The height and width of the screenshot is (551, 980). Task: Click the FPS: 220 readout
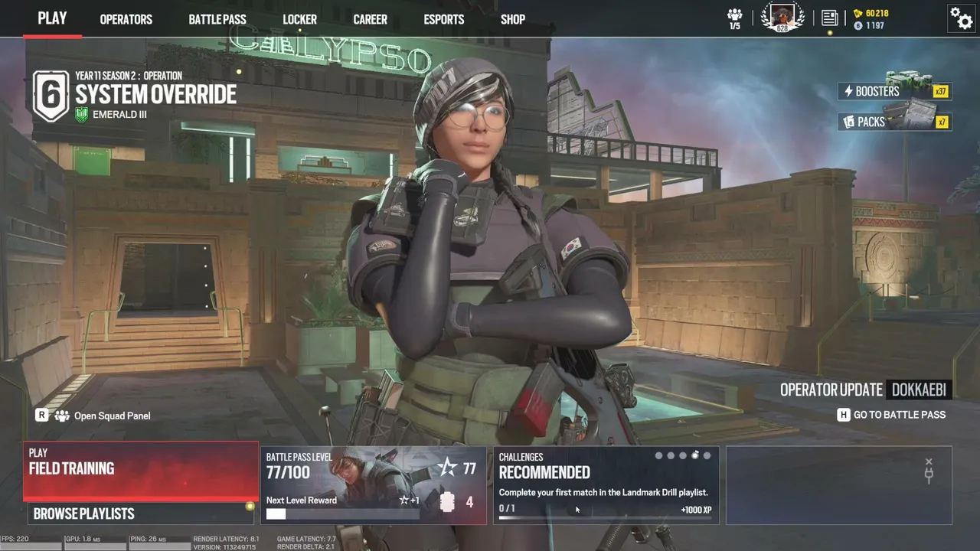[15, 539]
